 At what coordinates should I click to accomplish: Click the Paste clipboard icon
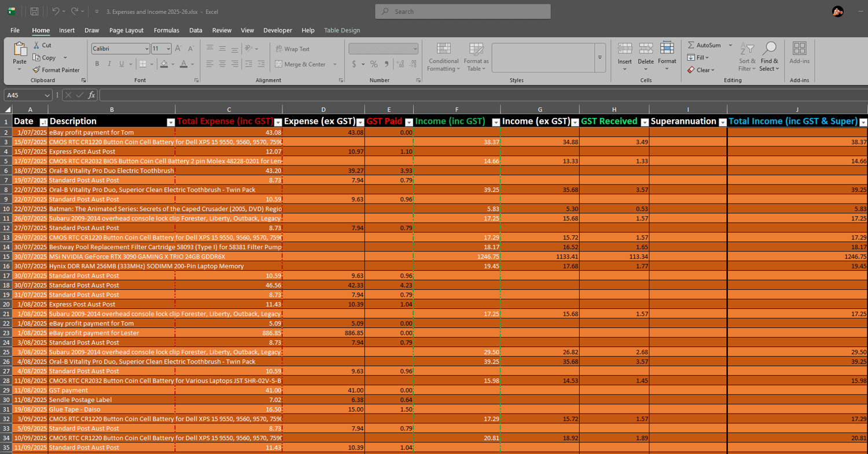tap(20, 50)
